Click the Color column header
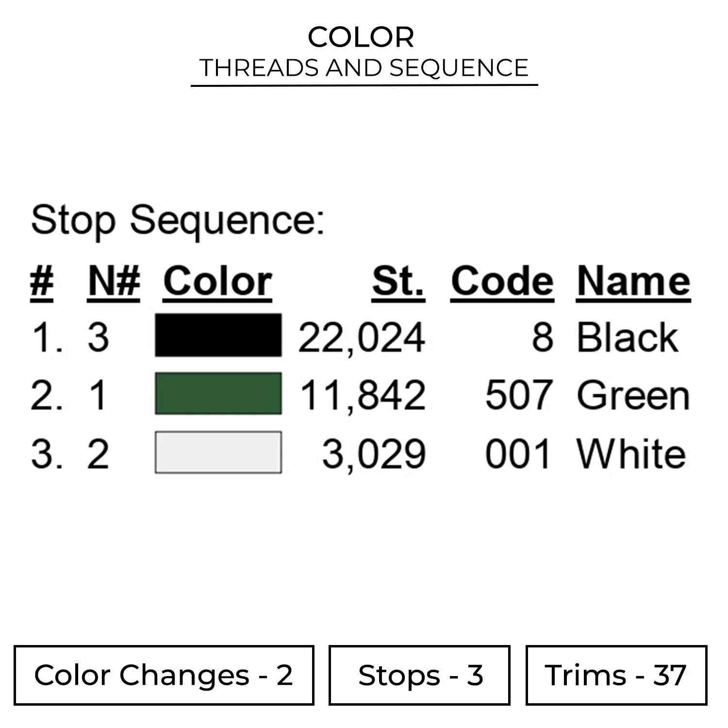The image size is (728, 728). click(217, 281)
